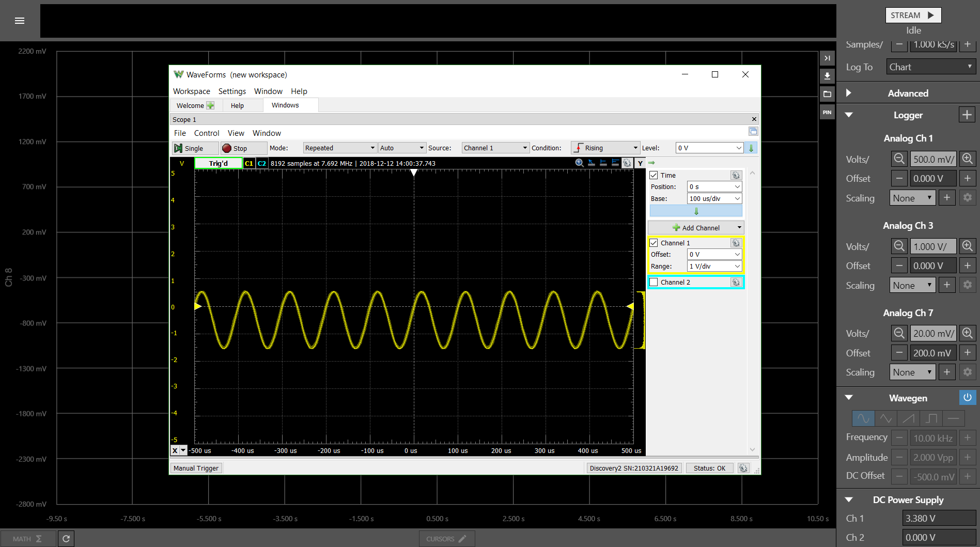
Task: Click the Single acquisition button
Action: click(x=195, y=148)
